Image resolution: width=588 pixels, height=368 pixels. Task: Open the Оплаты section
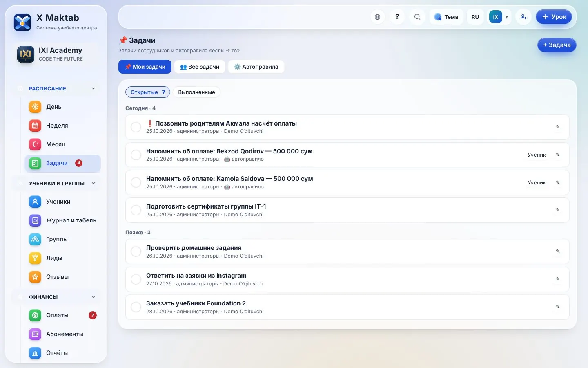(63, 315)
